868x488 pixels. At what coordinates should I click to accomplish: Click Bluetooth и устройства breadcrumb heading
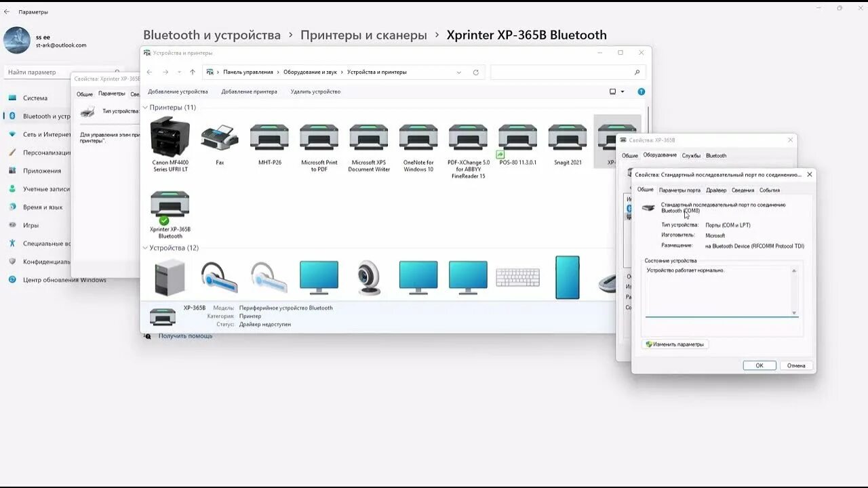212,35
